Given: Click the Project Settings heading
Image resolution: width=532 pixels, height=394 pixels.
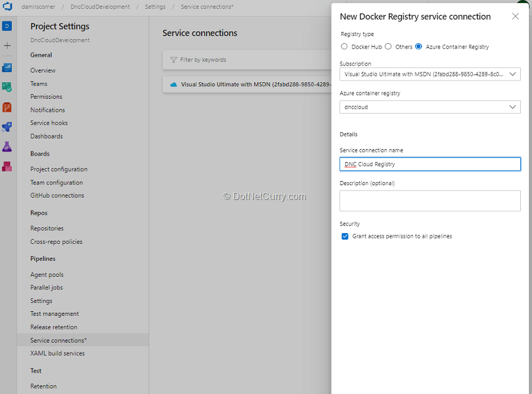Looking at the screenshot, I should click(60, 27).
